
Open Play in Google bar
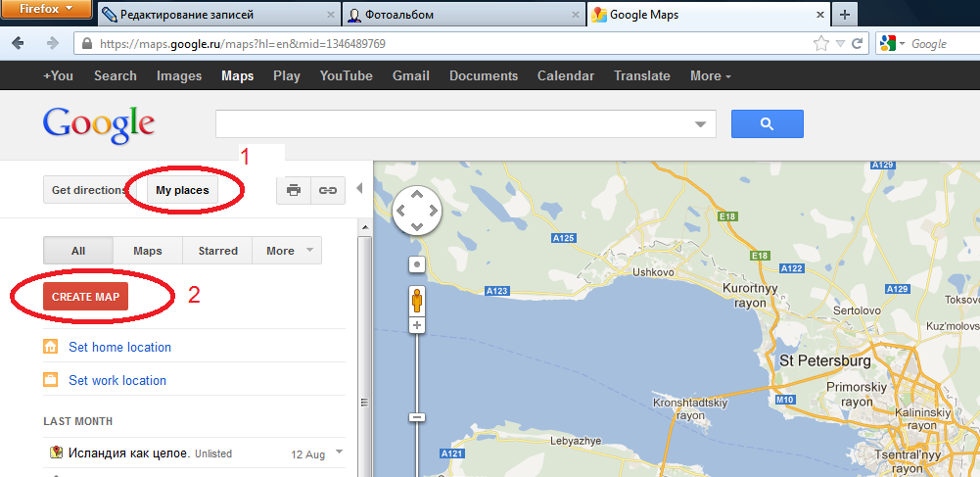coord(287,75)
